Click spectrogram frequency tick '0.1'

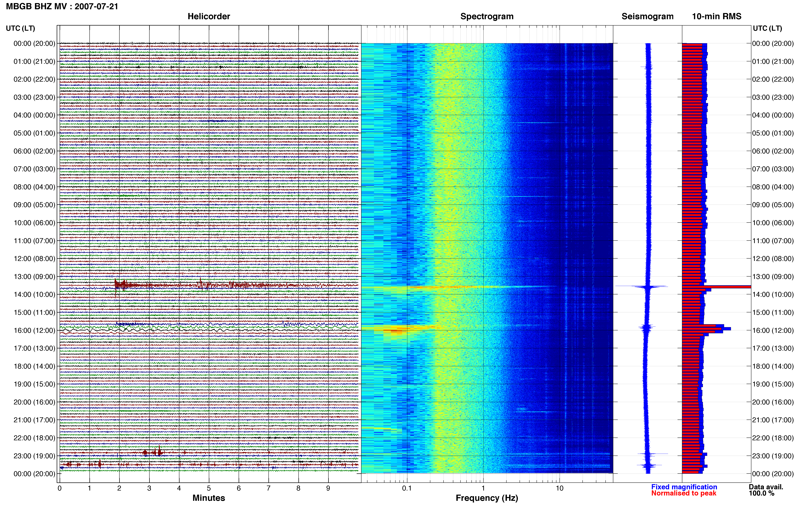(407, 488)
